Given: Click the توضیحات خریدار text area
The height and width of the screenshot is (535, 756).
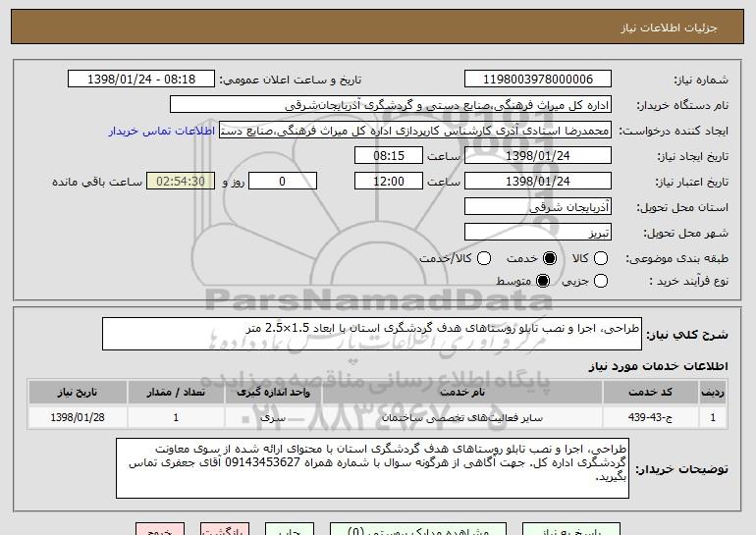Looking at the screenshot, I should [x=373, y=468].
